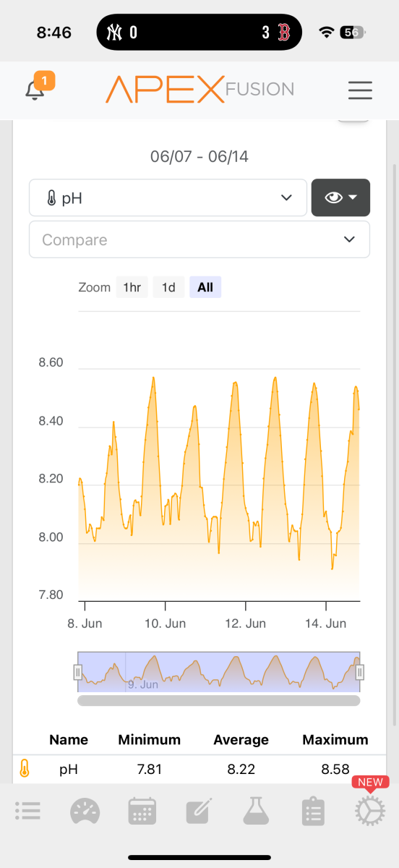Tap the battery indicator showing 56
Screen dimensions: 399x868
pyautogui.click(x=352, y=33)
